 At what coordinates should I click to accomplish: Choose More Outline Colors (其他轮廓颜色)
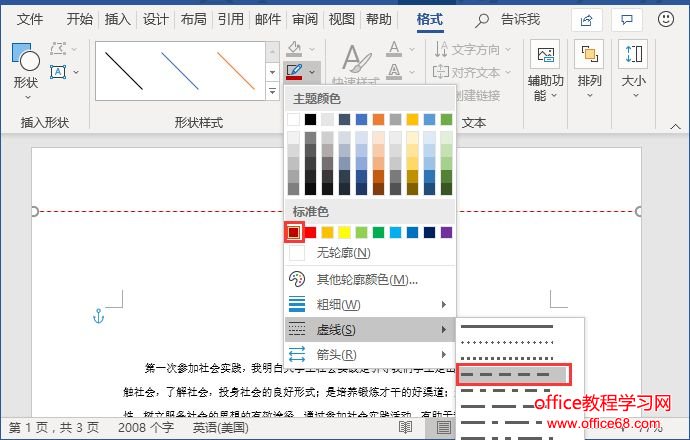[x=366, y=279]
